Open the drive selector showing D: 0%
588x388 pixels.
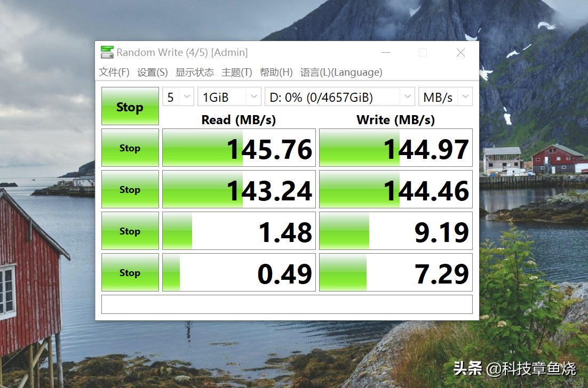click(x=340, y=97)
